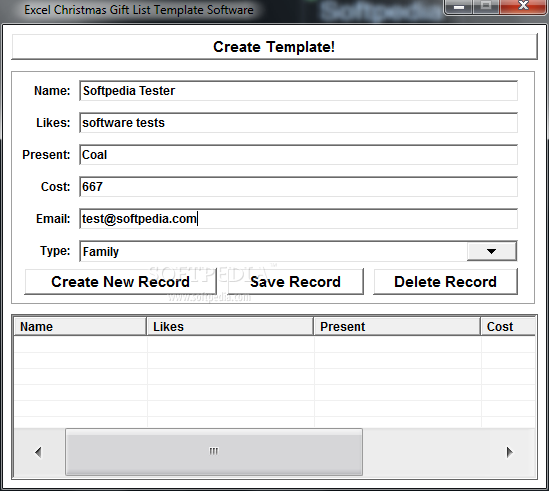Image resolution: width=549 pixels, height=491 pixels.
Task: Click the Cost field showing 667
Action: [x=298, y=187]
